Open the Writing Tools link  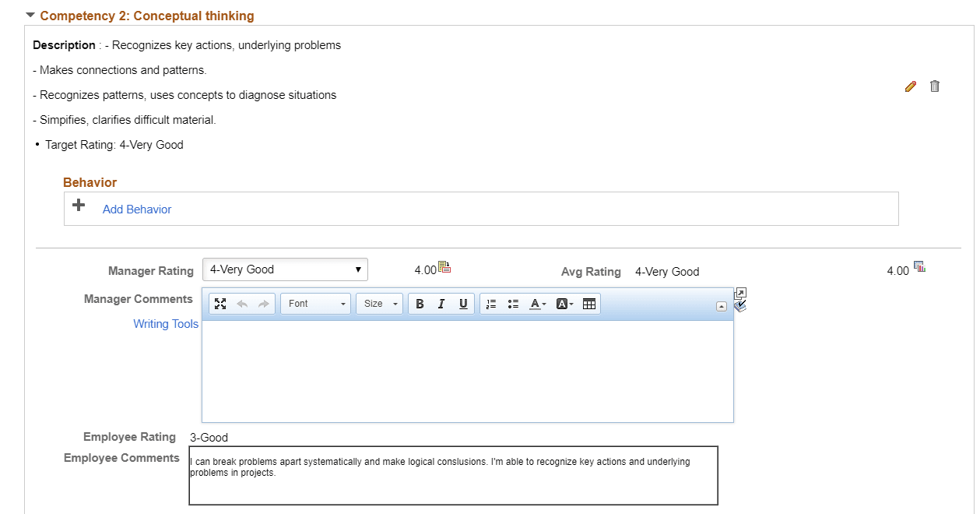166,323
